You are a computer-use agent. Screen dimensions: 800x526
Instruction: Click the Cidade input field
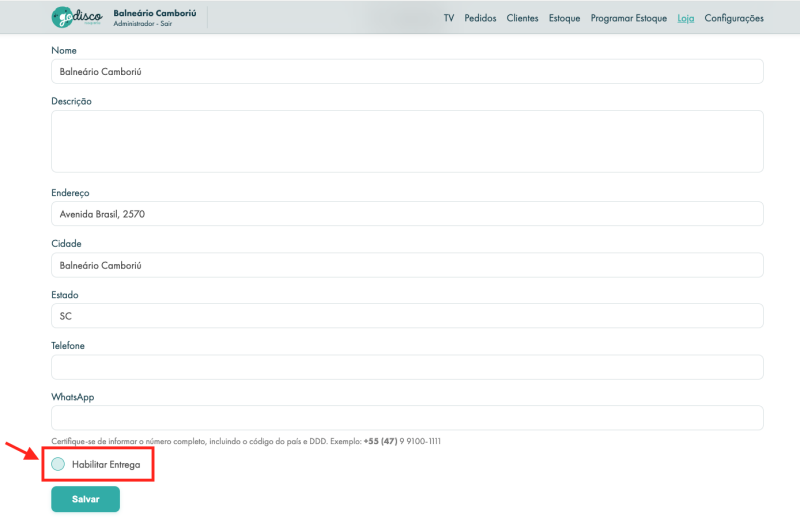[407, 265]
